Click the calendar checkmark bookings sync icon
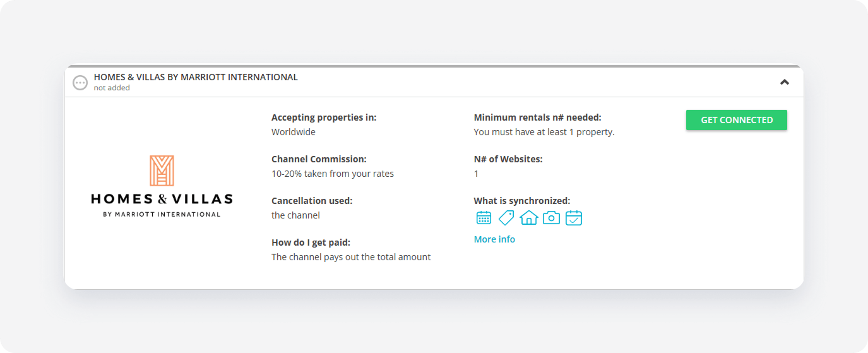This screenshot has height=353, width=868. [574, 218]
